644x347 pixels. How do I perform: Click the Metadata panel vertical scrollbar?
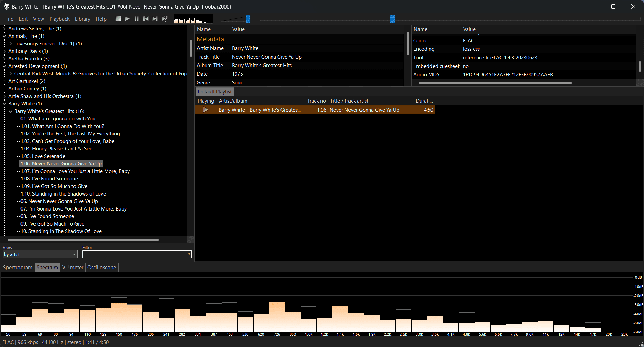[x=407, y=44]
